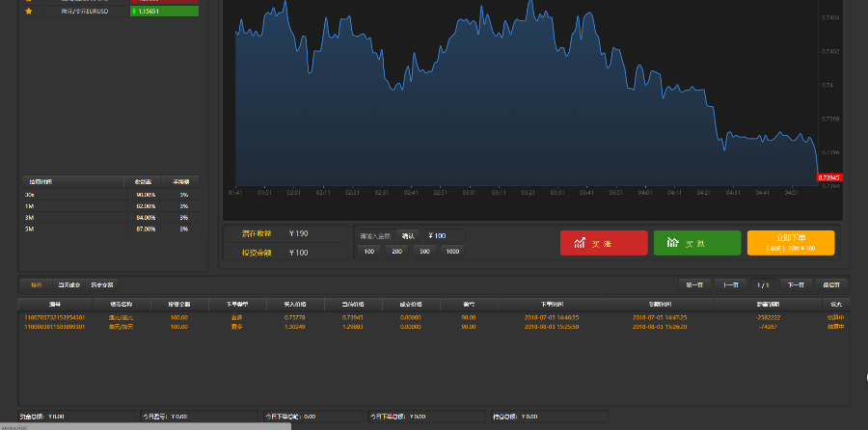
Task: Select the 100 quick amount button
Action: 368,251
